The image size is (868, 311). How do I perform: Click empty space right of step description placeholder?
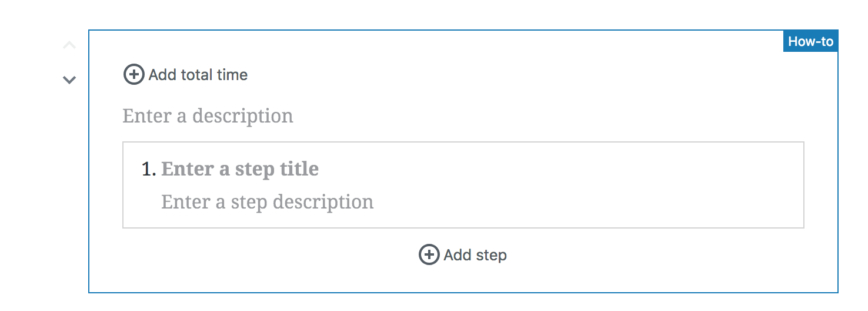click(559, 203)
